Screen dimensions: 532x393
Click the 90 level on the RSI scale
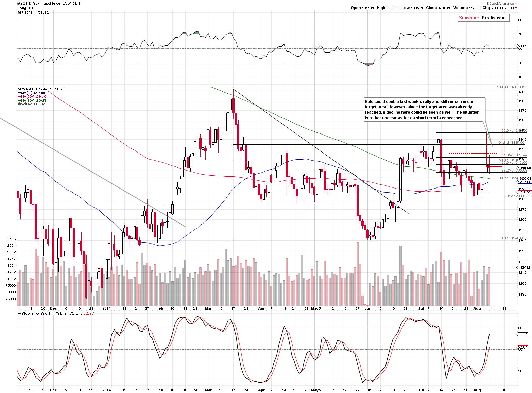coord(520,20)
